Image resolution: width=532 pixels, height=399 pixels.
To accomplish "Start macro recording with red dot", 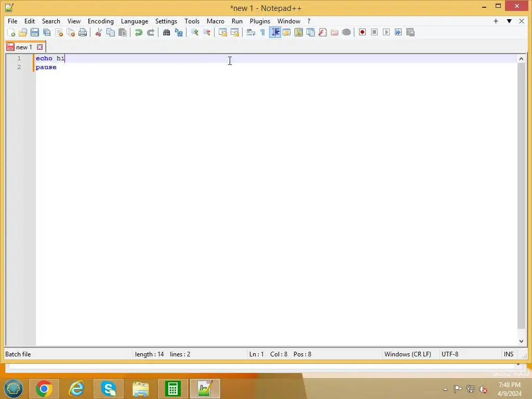I will (x=362, y=32).
